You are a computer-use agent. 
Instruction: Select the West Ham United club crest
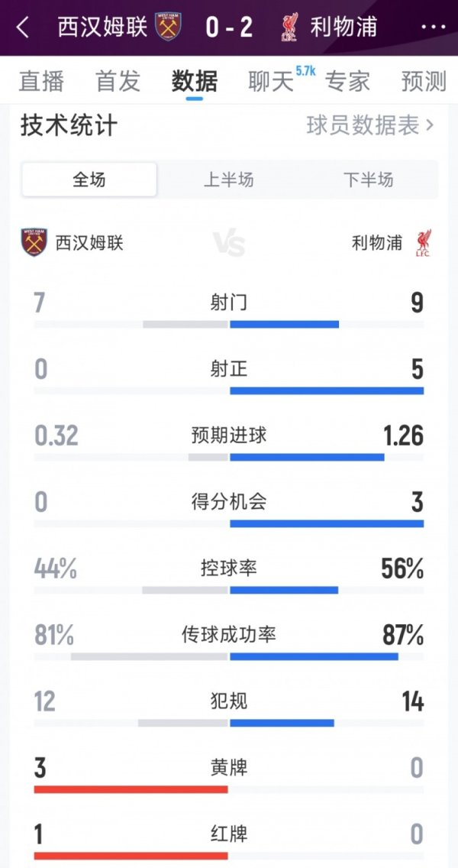pyautogui.click(x=169, y=24)
